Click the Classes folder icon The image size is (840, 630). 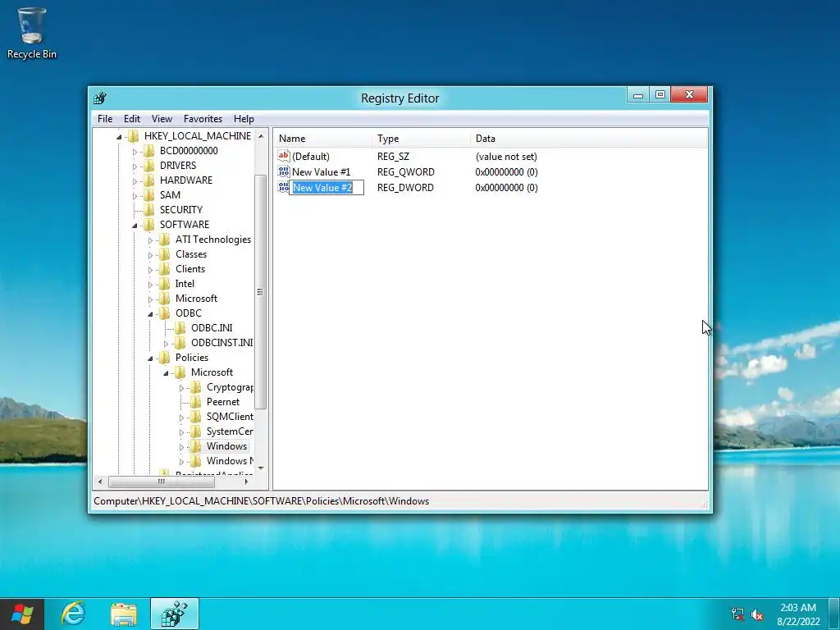tap(164, 254)
